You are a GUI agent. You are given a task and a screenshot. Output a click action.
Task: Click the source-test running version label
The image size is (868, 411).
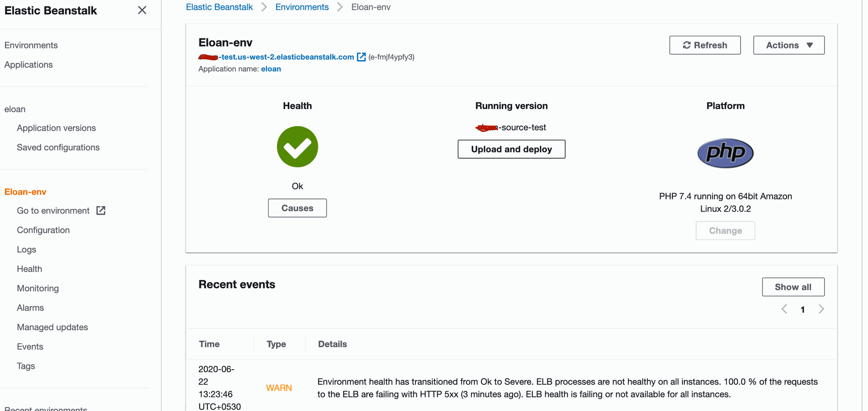pos(511,128)
